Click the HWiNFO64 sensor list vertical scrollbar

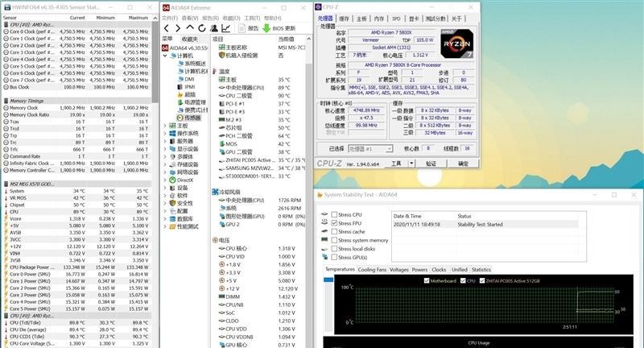click(155, 62)
